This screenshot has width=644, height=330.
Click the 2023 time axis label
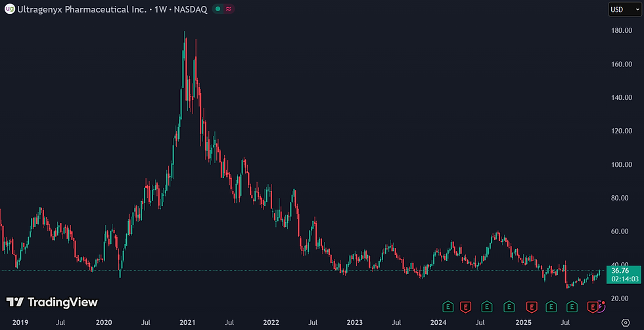click(354, 323)
